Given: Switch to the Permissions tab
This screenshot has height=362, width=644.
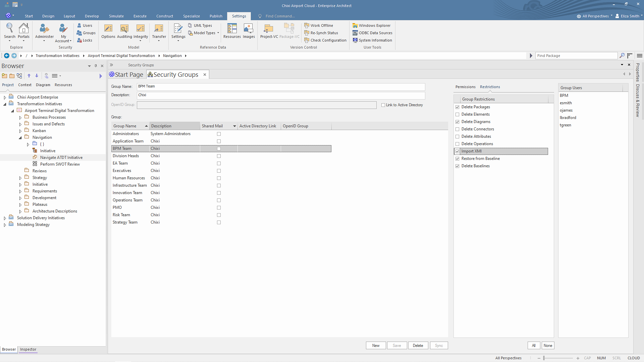Looking at the screenshot, I should coord(465,87).
